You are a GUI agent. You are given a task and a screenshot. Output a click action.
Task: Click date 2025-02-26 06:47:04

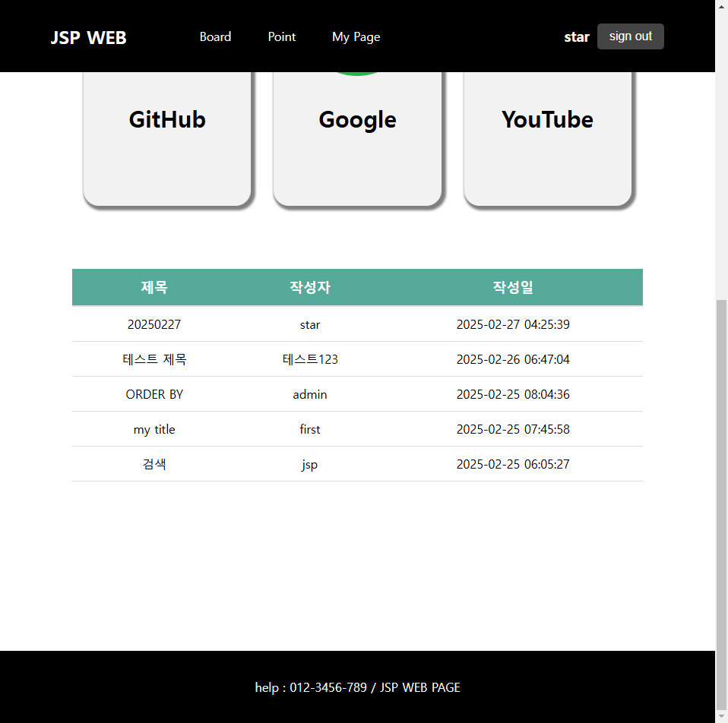[x=513, y=359]
